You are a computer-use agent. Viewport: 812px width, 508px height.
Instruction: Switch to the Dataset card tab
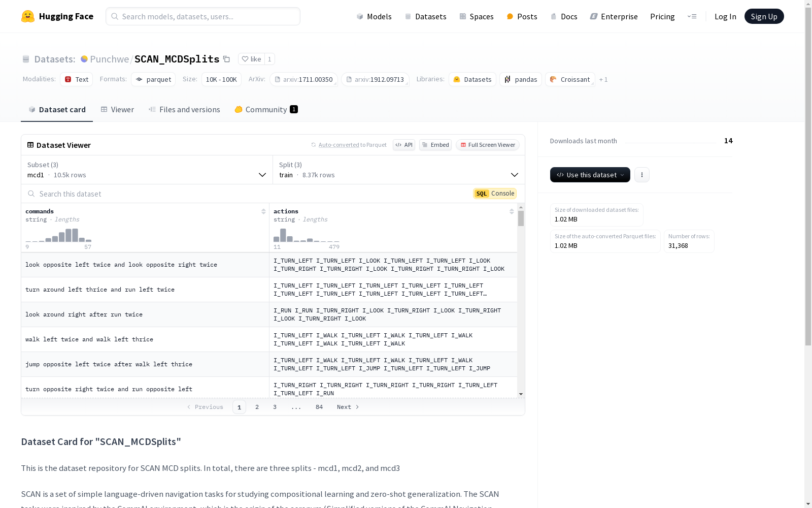(57, 110)
